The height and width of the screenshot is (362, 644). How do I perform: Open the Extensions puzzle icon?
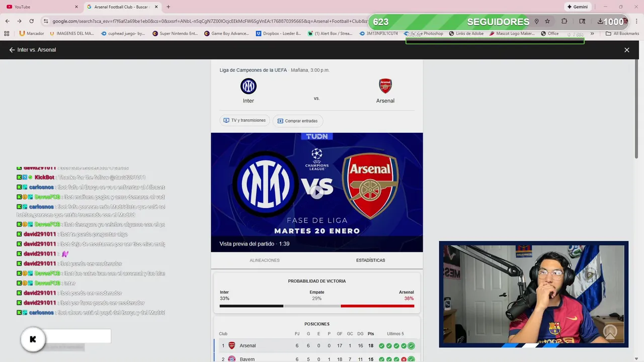(x=564, y=21)
